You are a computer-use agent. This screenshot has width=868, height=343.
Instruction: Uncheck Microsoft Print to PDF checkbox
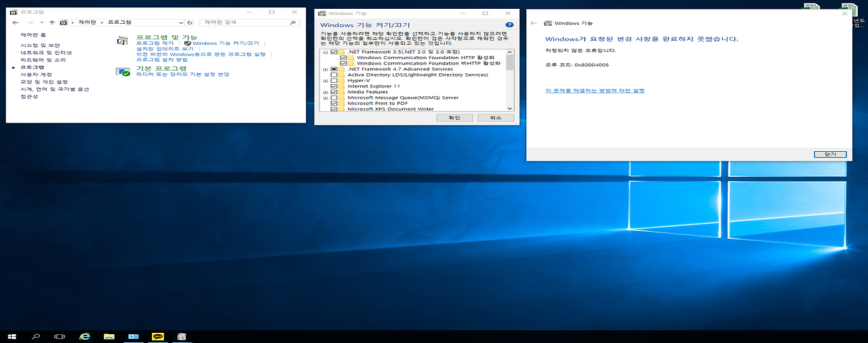coord(334,103)
